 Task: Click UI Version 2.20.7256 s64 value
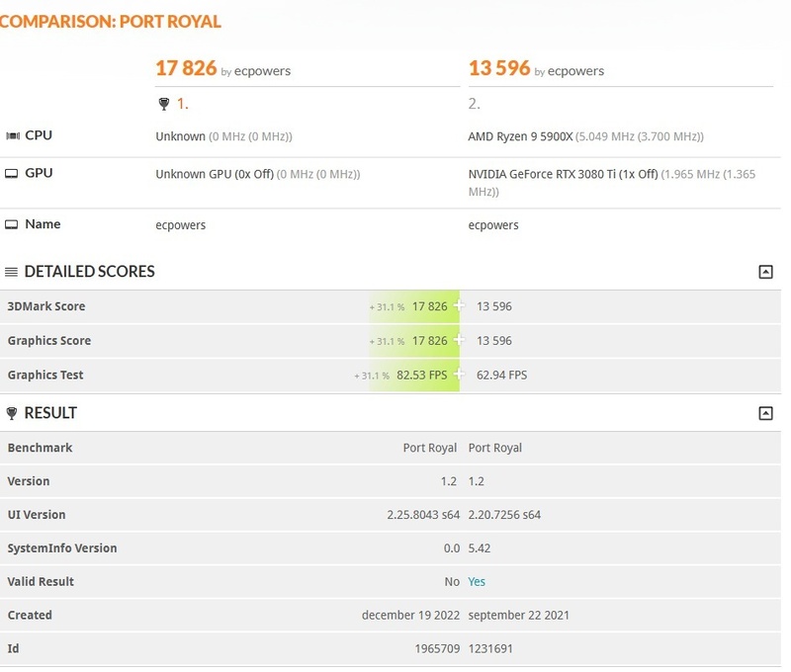coord(504,515)
